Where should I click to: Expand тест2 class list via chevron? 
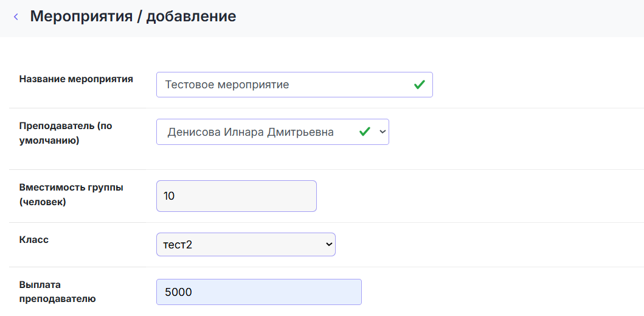(328, 244)
